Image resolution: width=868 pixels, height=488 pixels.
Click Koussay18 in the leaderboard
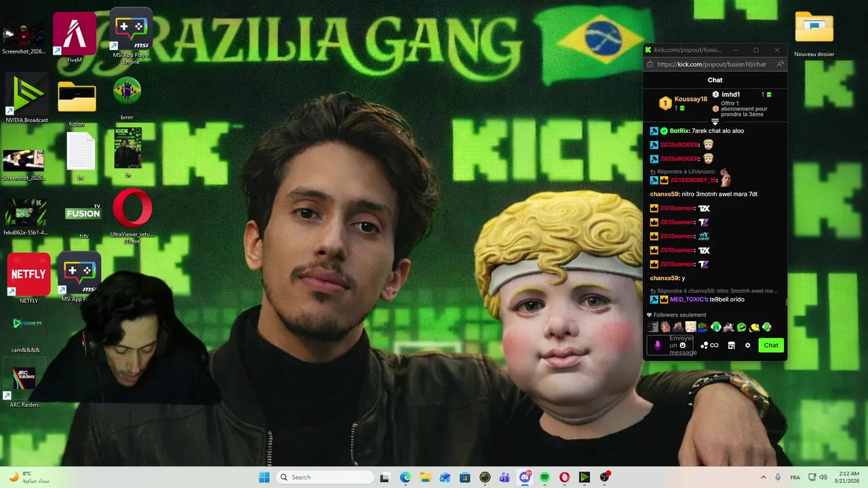point(690,99)
